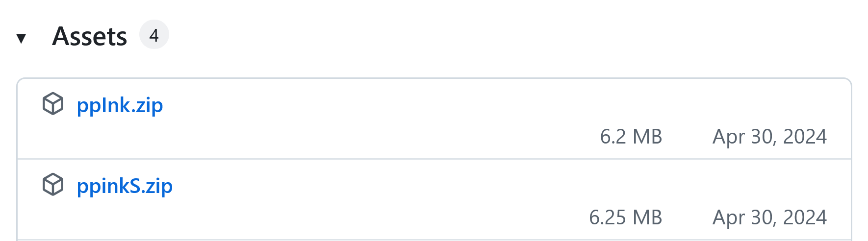The image size is (868, 241).
Task: Select the cube icon in the second asset row
Action: pyautogui.click(x=53, y=185)
